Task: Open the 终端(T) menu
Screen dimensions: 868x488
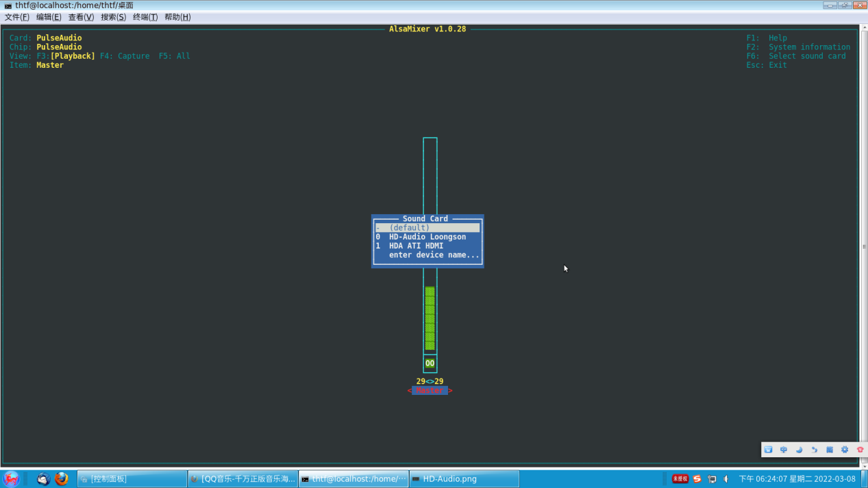Action: [x=145, y=17]
